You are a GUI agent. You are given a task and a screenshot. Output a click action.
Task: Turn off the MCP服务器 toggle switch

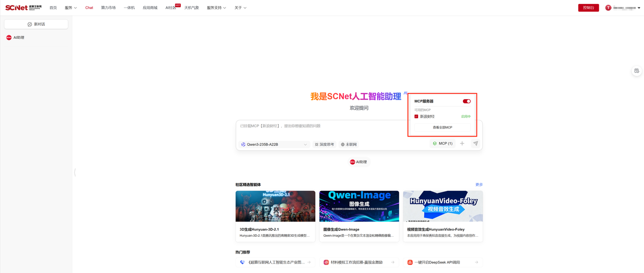466,101
